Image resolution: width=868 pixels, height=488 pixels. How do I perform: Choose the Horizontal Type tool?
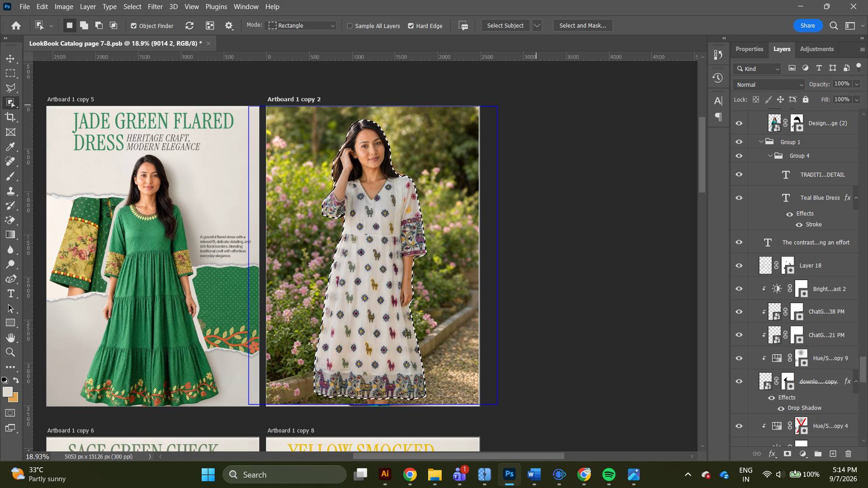[10, 294]
